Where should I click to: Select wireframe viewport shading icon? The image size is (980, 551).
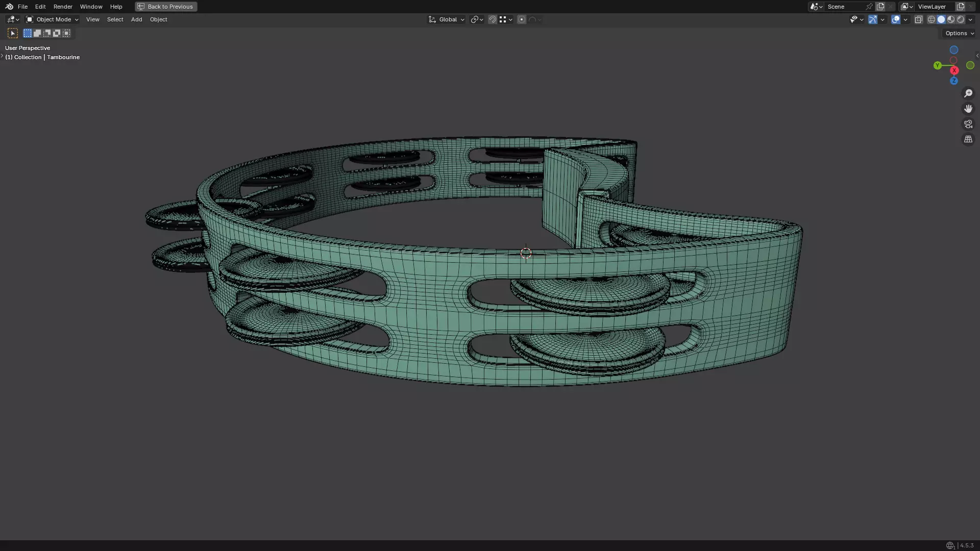(x=932, y=19)
